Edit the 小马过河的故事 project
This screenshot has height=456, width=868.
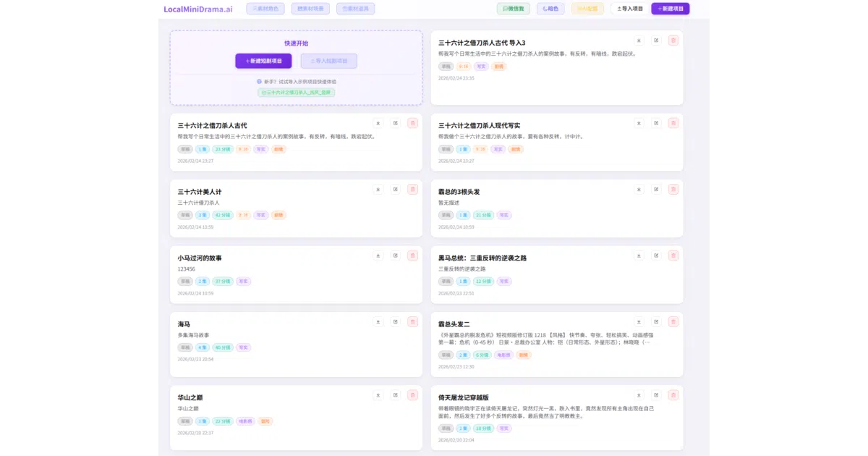pyautogui.click(x=396, y=256)
